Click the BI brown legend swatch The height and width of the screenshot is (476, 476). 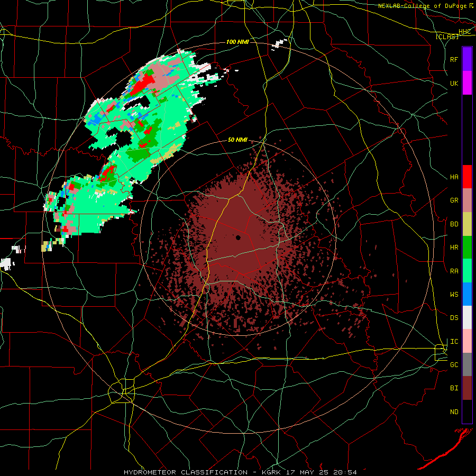click(x=467, y=388)
